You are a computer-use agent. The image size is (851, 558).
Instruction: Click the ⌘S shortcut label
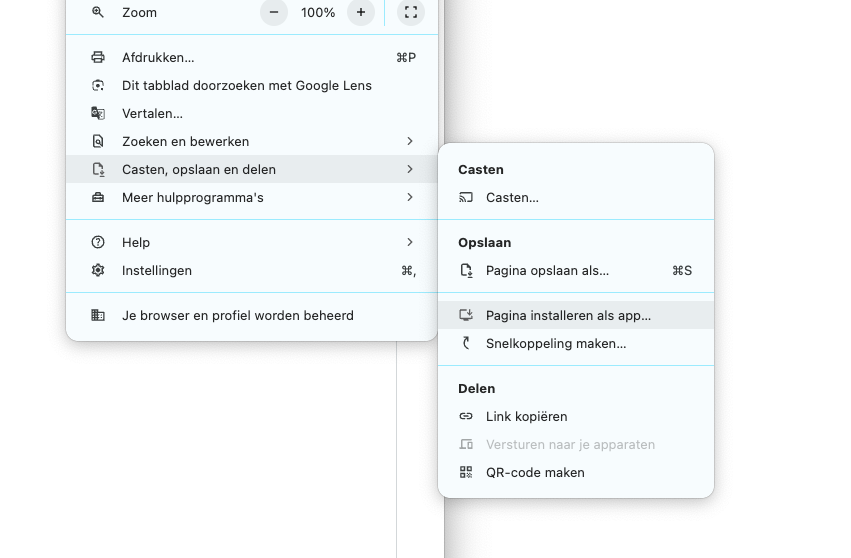coord(682,270)
